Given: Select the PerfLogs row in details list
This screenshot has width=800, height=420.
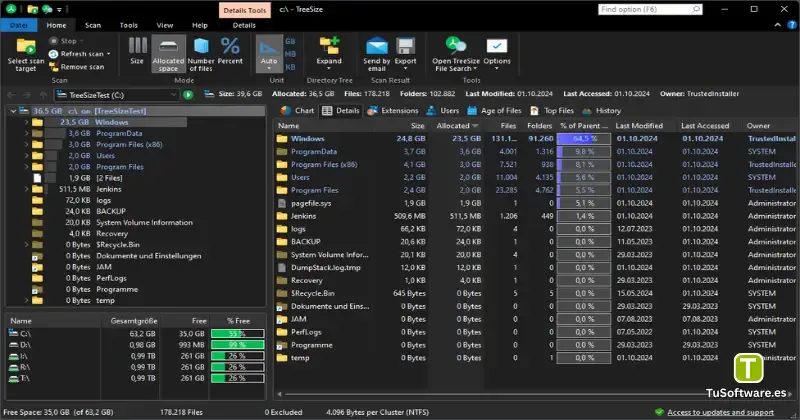Looking at the screenshot, I should pos(536,332).
